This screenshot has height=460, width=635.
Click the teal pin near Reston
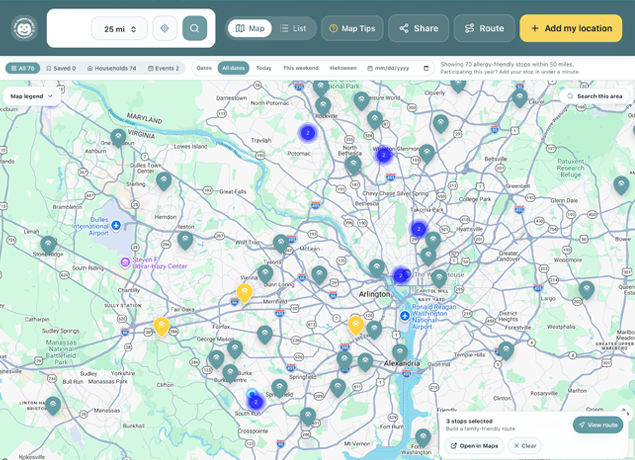185,240
